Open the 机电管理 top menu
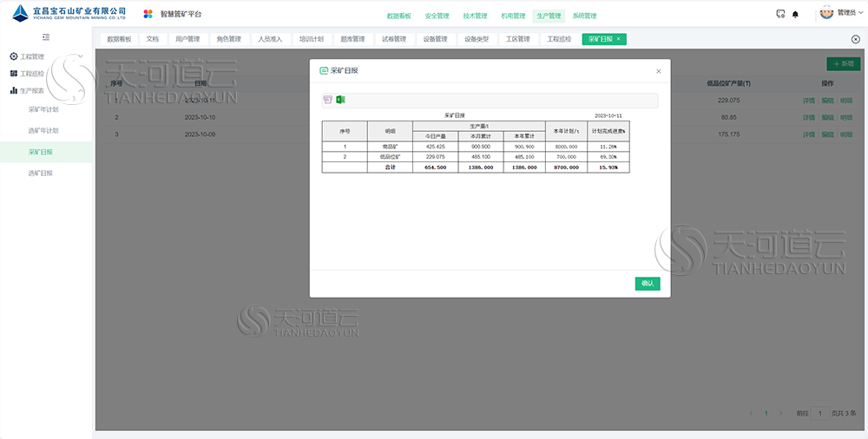Screen dimensions: 868x439 click(513, 16)
